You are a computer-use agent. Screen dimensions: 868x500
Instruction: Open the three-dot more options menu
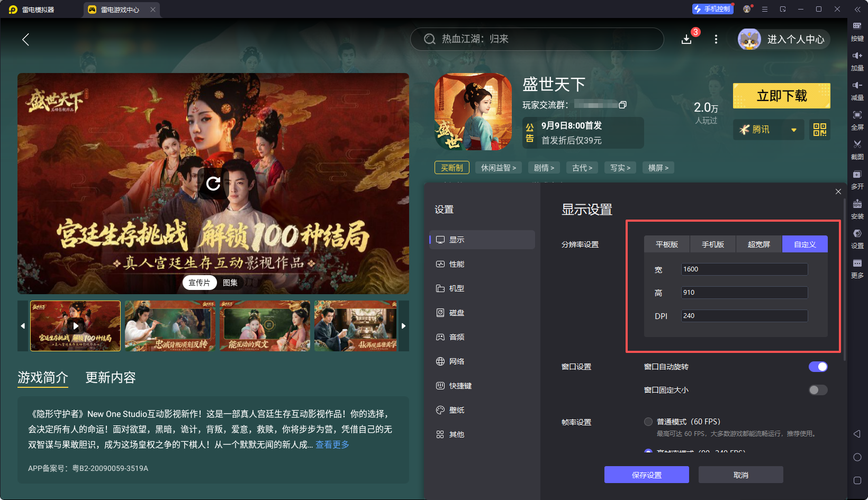click(x=716, y=39)
